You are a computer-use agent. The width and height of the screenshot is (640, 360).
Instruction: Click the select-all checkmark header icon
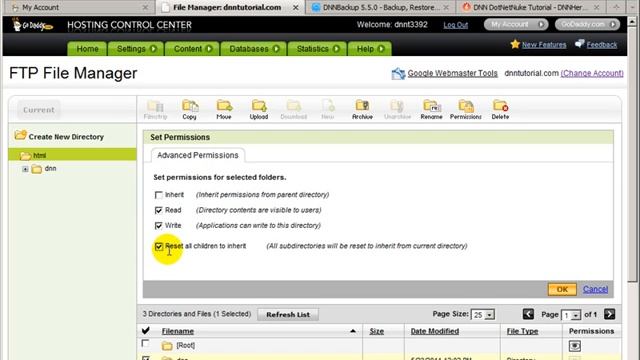146,331
